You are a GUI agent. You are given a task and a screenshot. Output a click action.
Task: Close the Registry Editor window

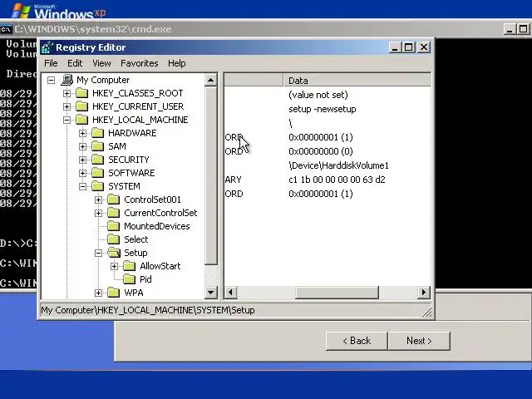point(424,47)
